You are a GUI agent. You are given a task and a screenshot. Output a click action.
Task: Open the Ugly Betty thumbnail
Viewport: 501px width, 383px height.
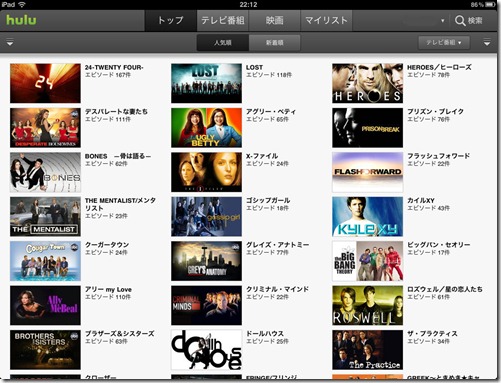point(206,128)
